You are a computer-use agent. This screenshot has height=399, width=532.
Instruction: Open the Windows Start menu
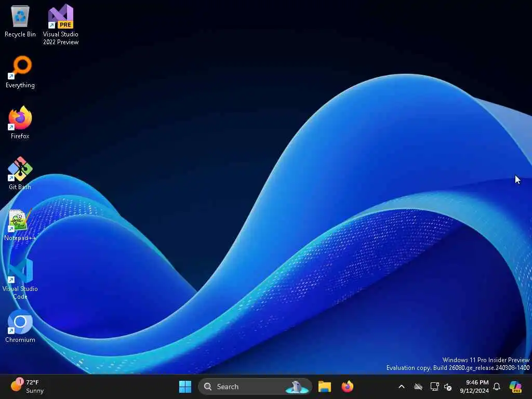(x=185, y=387)
